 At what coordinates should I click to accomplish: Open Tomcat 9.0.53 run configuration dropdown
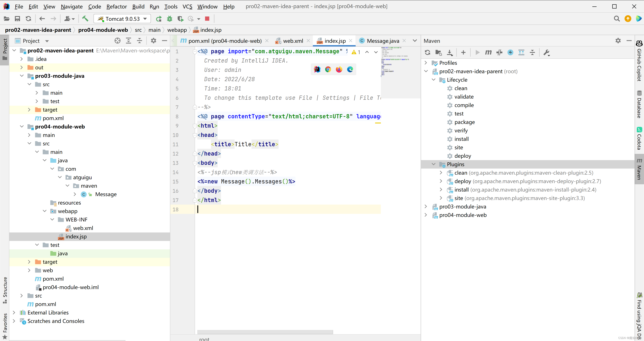point(122,19)
